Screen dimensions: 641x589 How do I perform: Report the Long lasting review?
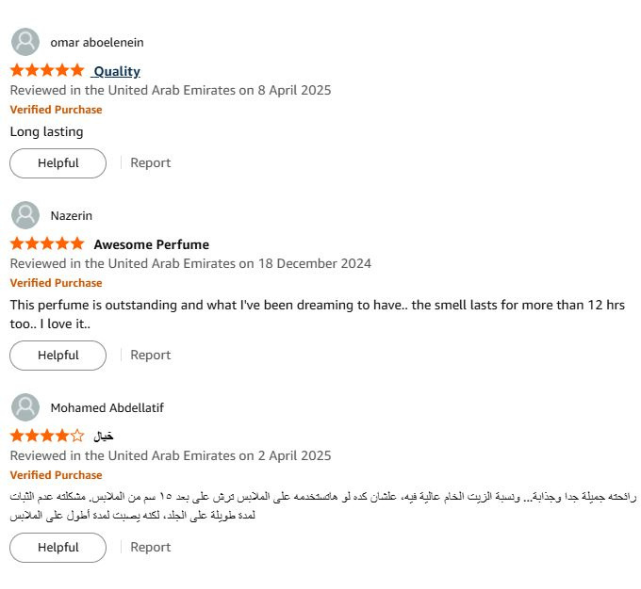pyautogui.click(x=150, y=163)
